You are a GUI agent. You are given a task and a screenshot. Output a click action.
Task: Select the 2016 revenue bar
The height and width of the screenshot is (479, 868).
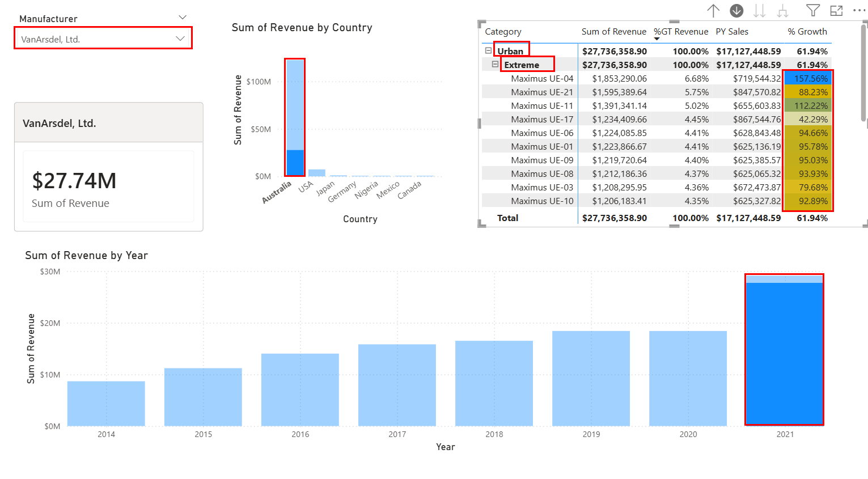[x=300, y=390]
